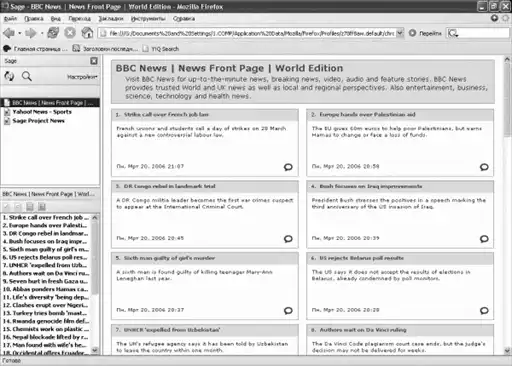This screenshot has height=366, width=512.
Task: Click the browser search input field
Action: coord(484,33)
